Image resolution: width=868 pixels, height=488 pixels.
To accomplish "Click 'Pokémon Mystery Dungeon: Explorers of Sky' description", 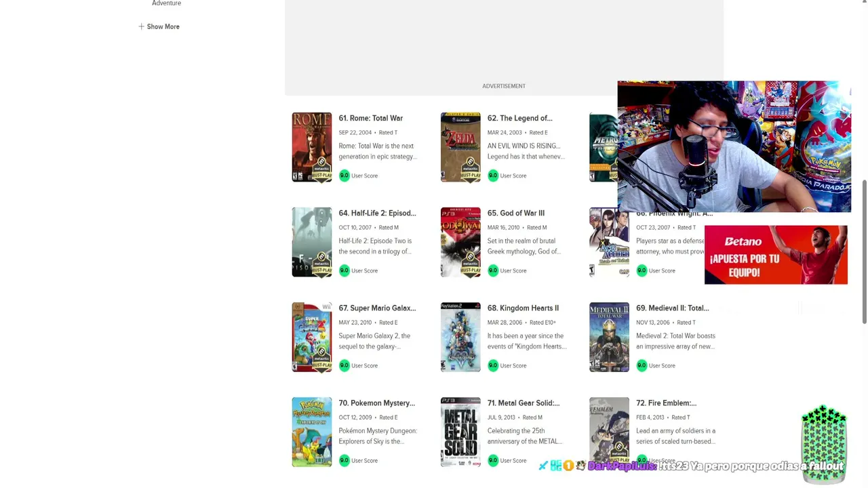I will click(x=378, y=436).
